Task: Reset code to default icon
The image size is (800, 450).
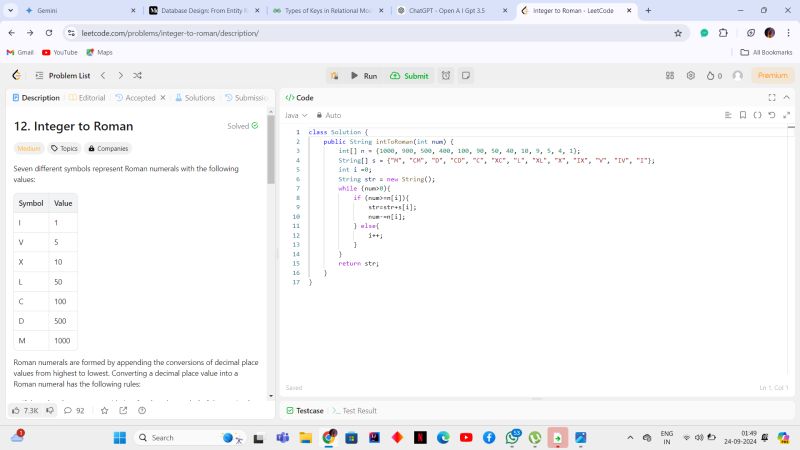Action: 772,115
